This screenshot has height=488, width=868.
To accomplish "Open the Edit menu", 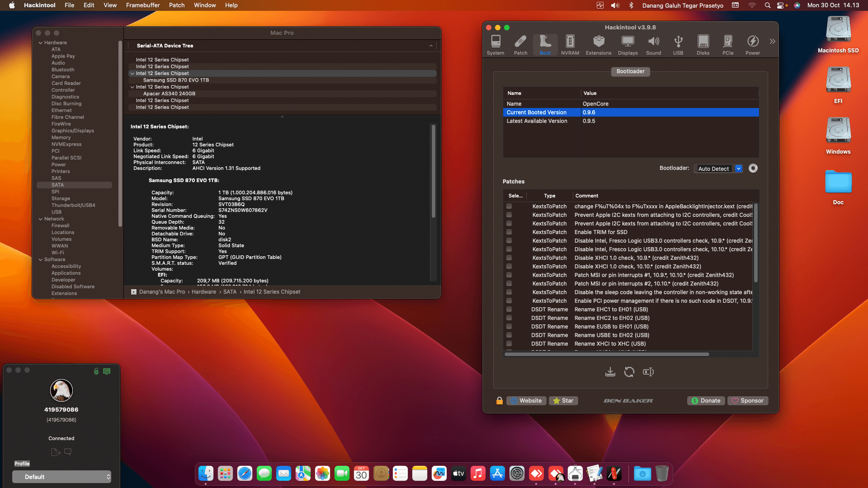I will point(89,5).
